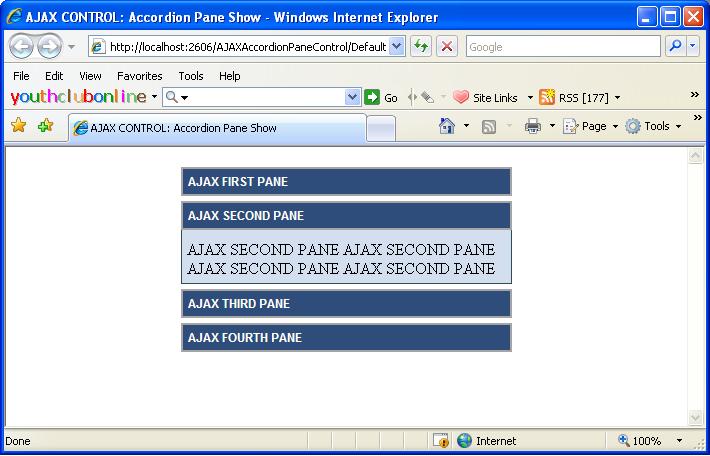The width and height of the screenshot is (710, 456).
Task: Open the Edit menu
Action: click(54, 76)
